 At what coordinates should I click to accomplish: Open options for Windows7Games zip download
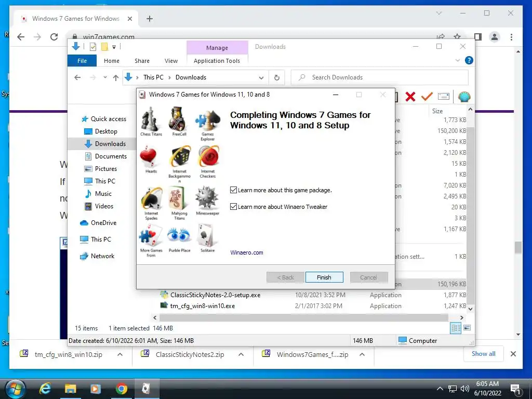[362, 354]
